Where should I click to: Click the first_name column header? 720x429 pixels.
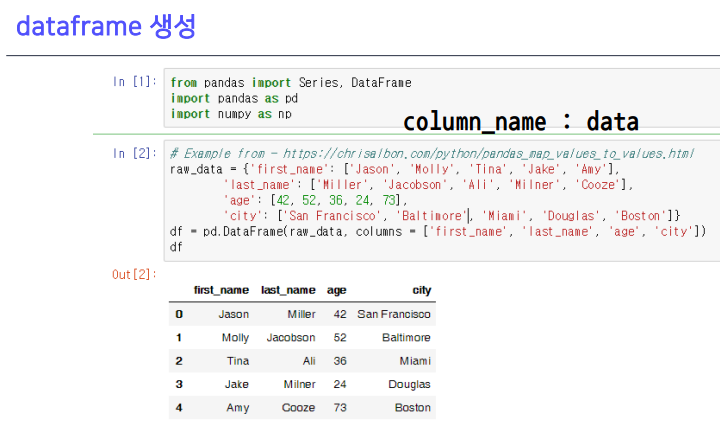221,290
